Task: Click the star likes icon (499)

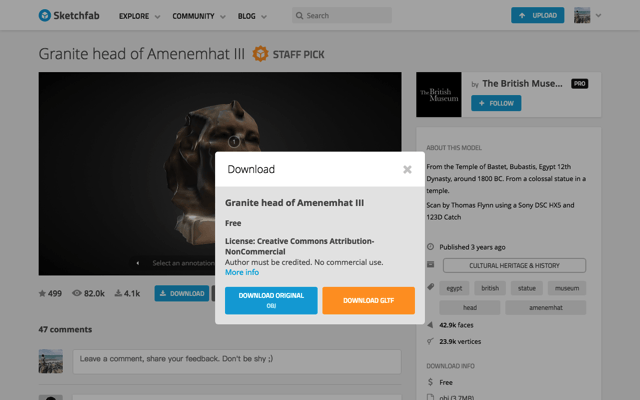Action: pyautogui.click(x=42, y=293)
